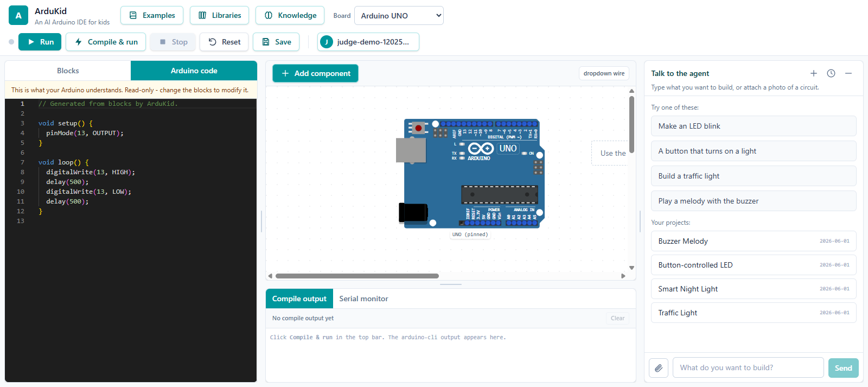Choose 'A button that turns on a light'
868x387 pixels.
tap(754, 151)
